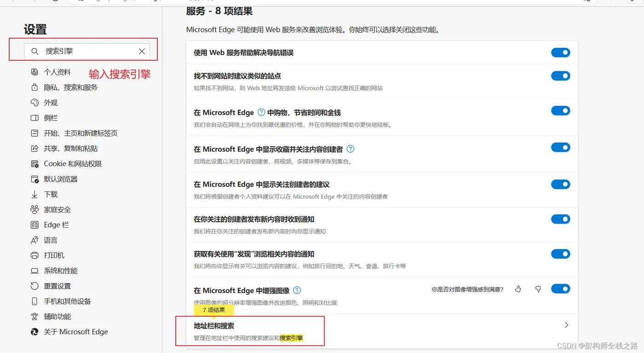Click help icon beside follow content creators setting
644x353 pixels.
[351, 149]
